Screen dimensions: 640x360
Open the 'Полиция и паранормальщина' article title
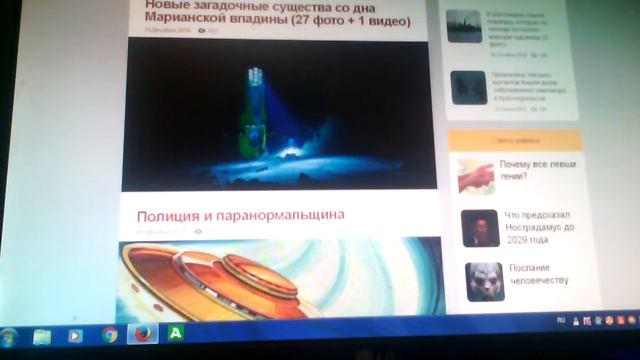tap(240, 216)
